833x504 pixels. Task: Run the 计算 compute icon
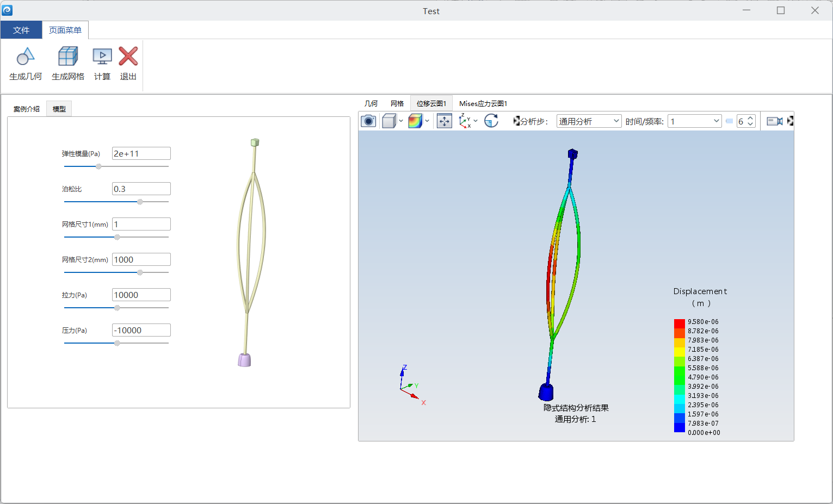(102, 57)
